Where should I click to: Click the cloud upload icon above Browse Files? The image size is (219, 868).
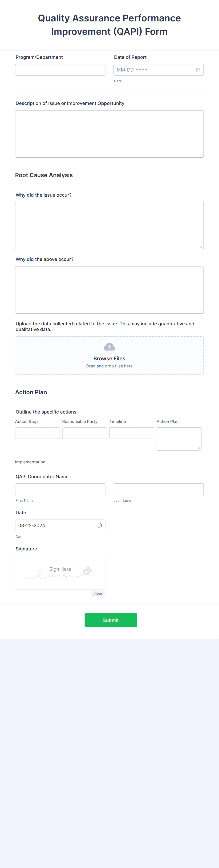[x=109, y=346]
